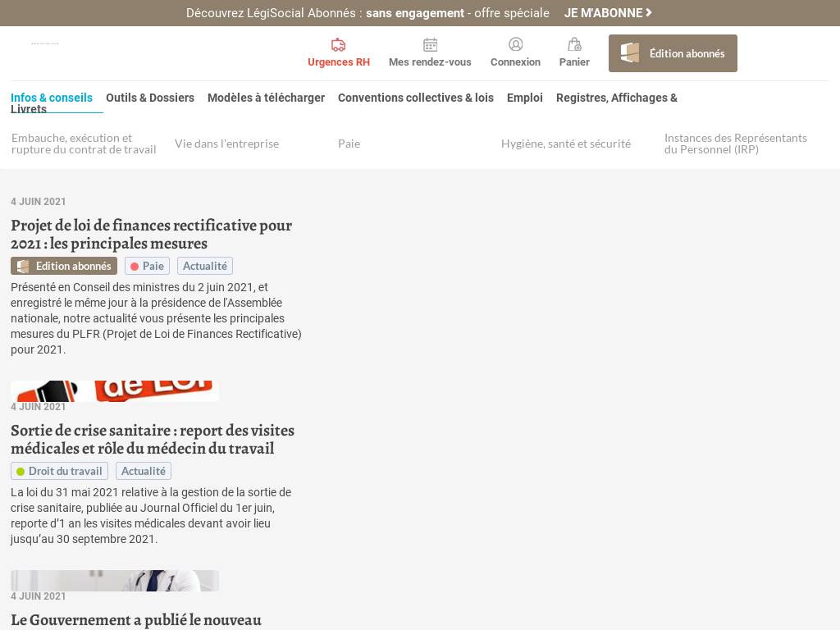Select Modèles à télécharger in navigation

[267, 98]
